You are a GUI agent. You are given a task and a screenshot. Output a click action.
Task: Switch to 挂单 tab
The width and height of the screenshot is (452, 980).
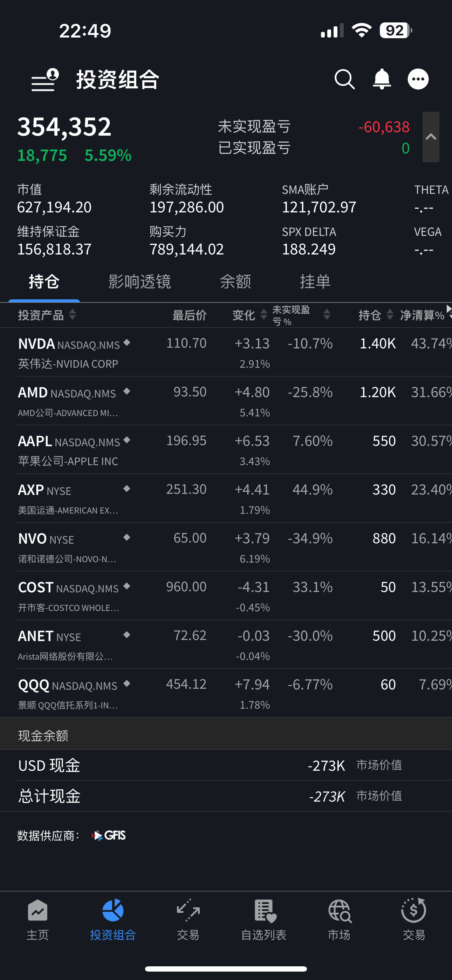[x=315, y=282]
